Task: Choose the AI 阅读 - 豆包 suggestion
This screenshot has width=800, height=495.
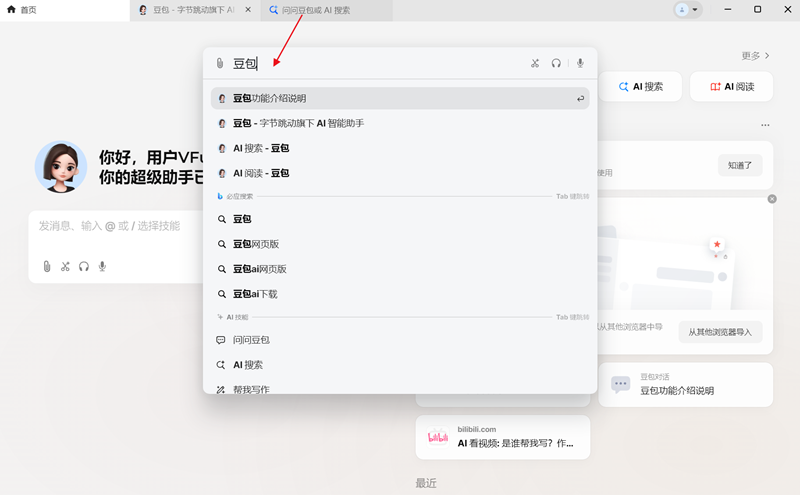Action: pos(400,173)
